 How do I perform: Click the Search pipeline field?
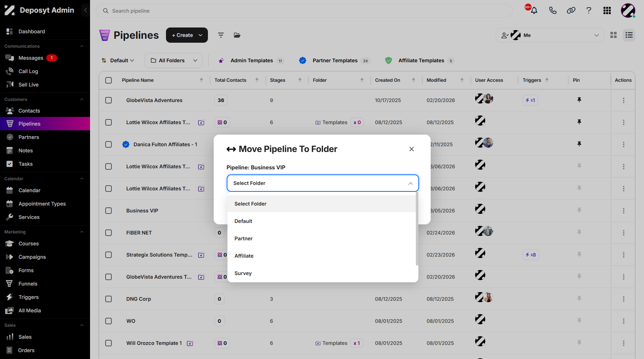304,11
